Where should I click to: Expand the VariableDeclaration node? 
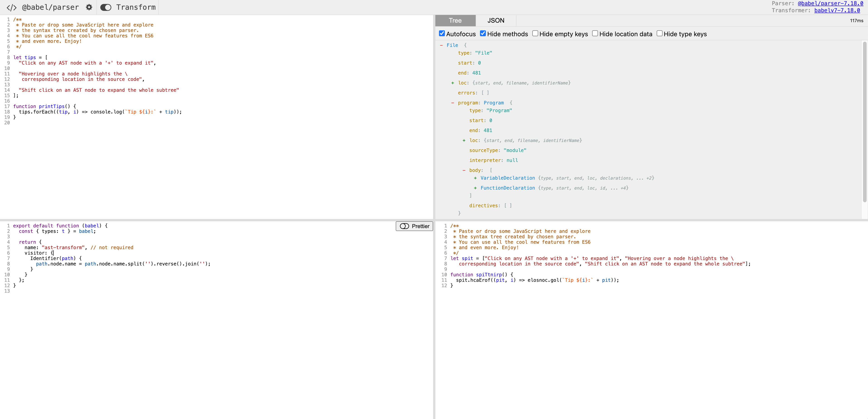tap(475, 178)
